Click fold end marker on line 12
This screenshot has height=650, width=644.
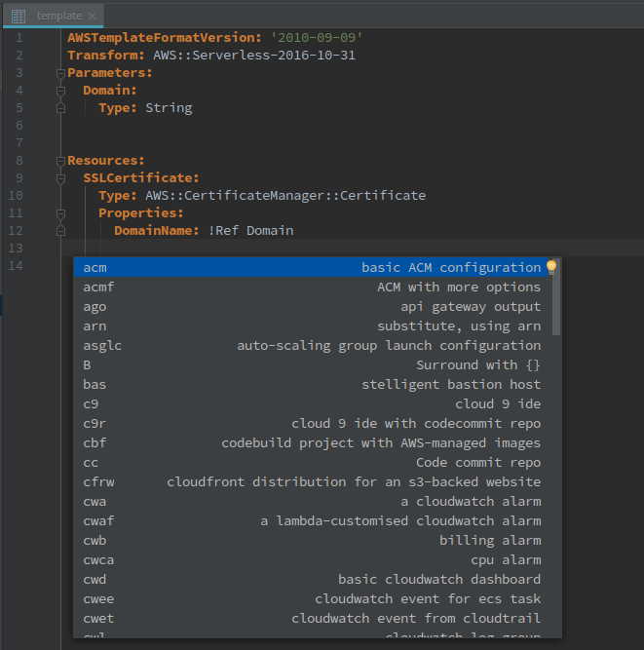(60, 231)
